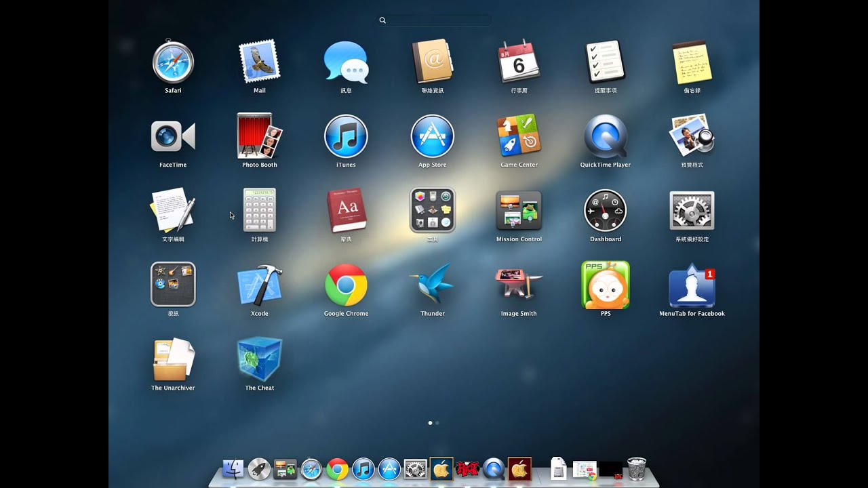Switch to the second Launchpad page dot
868x488 pixels.
click(x=437, y=423)
